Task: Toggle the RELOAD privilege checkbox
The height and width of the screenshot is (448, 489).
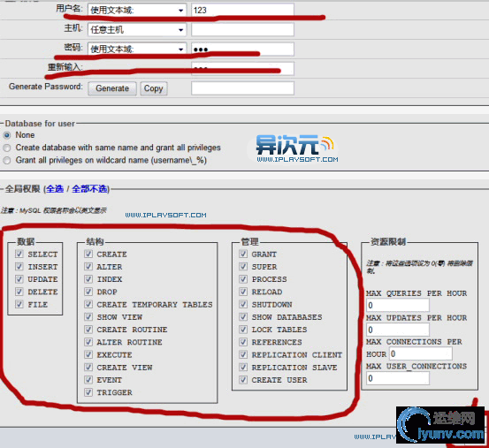Action: click(x=243, y=292)
